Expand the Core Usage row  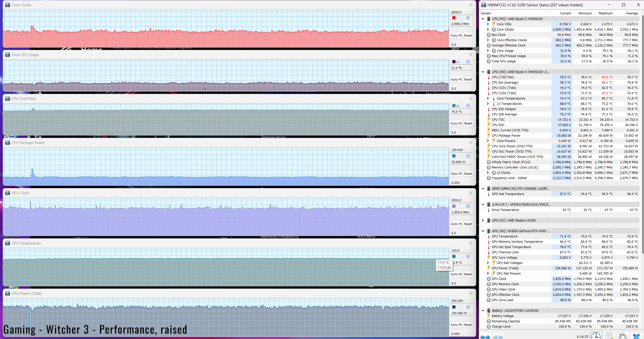(488, 51)
